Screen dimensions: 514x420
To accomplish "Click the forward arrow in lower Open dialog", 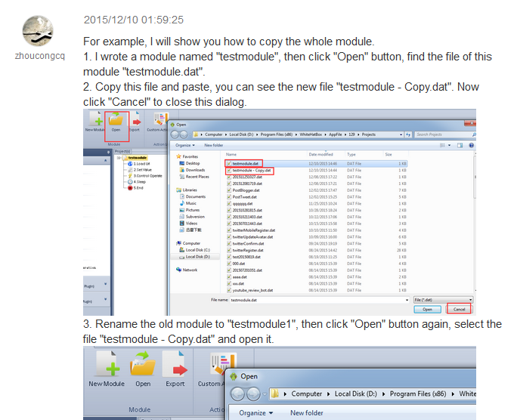I will [255, 394].
